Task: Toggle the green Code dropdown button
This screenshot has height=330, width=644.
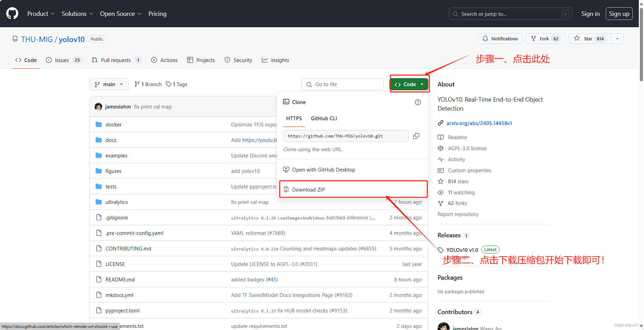Action: [x=409, y=84]
